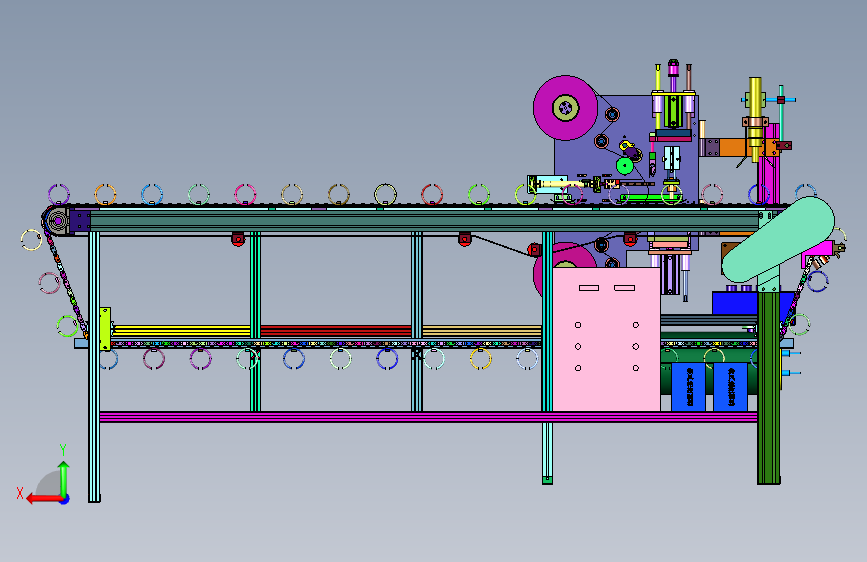This screenshot has width=867, height=562.
Task: Click the green Y axis arrow of the triad
Action: 64,478
